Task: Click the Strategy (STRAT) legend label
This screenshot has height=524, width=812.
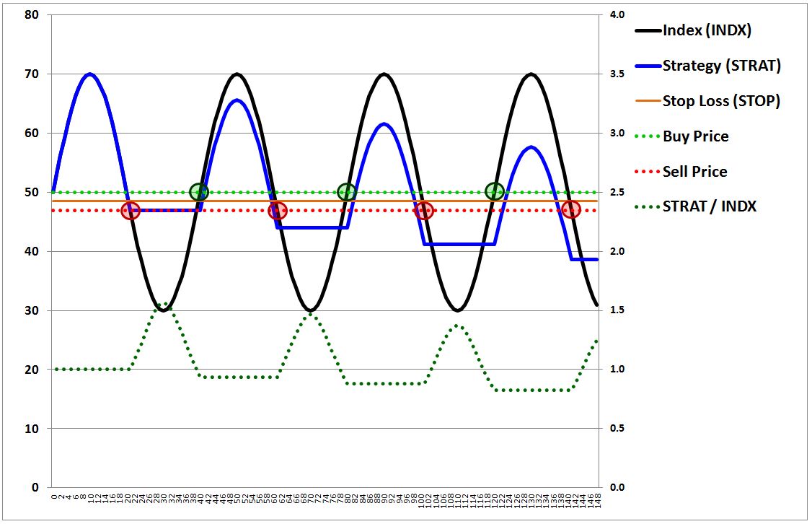Action: (721, 66)
